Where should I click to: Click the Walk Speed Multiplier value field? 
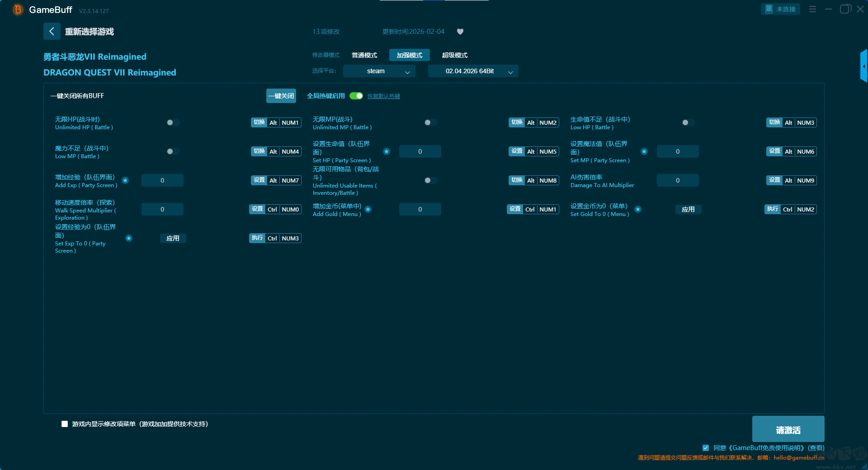(x=162, y=209)
